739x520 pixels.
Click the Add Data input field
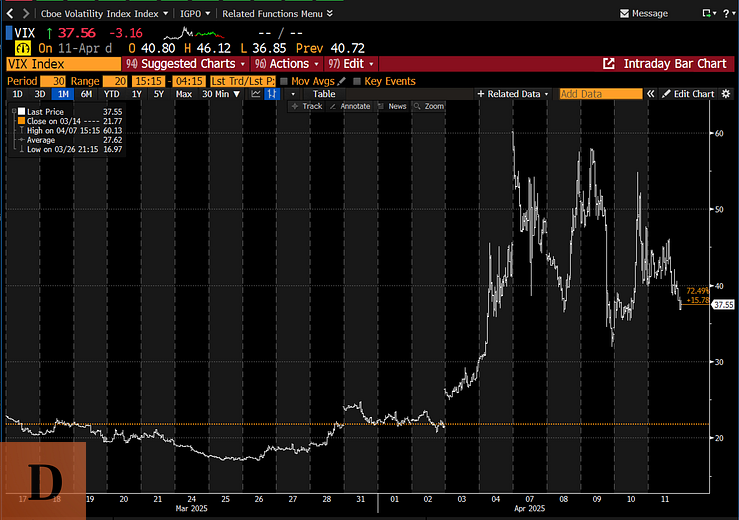(x=600, y=94)
